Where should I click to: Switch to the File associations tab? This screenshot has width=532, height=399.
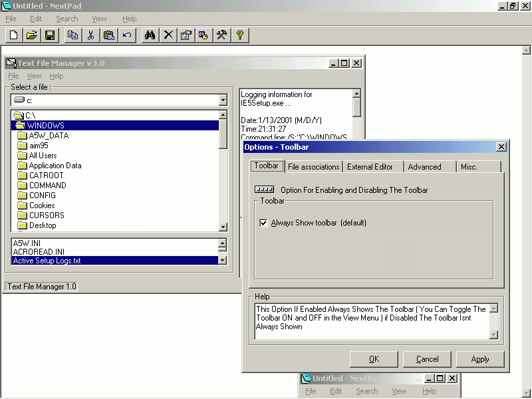[x=314, y=167]
